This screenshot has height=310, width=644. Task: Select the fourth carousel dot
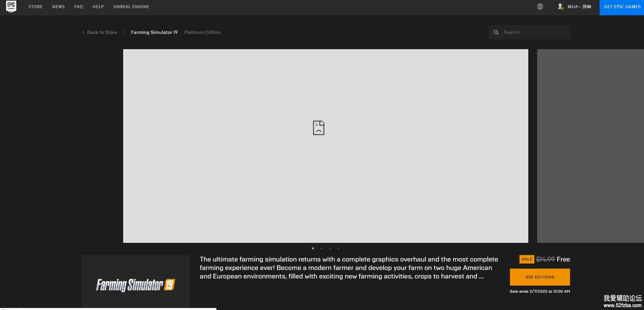[339, 248]
